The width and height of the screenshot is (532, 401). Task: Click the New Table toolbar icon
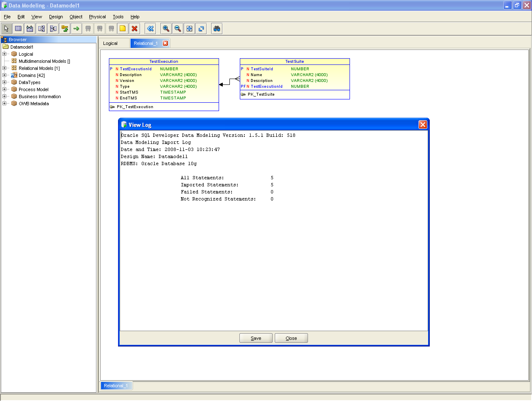coord(18,28)
